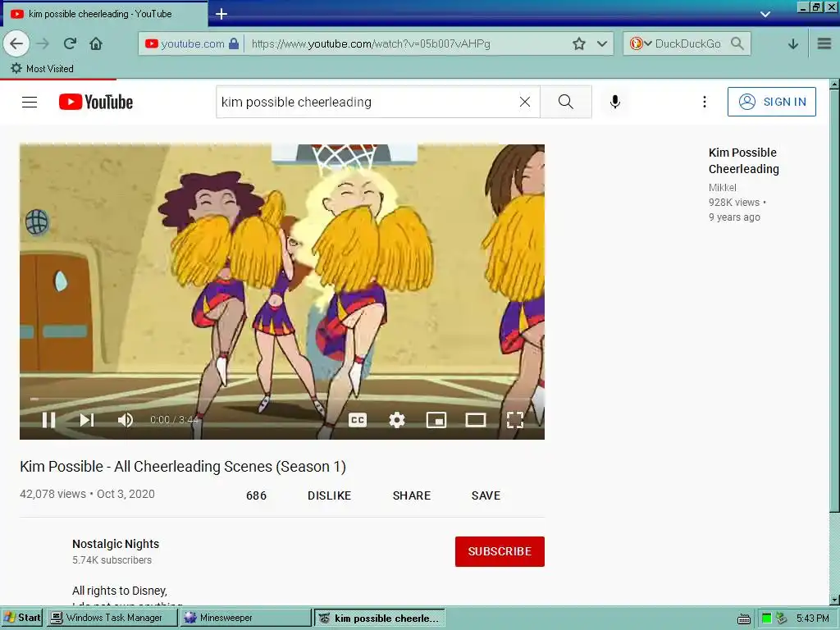
Task: Bookmark this page with the star icon
Action: (x=578, y=44)
